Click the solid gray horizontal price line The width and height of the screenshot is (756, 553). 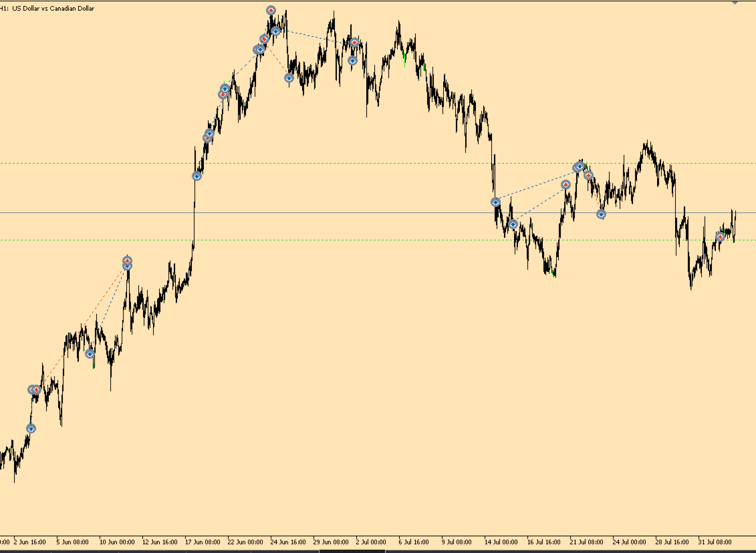[378, 212]
